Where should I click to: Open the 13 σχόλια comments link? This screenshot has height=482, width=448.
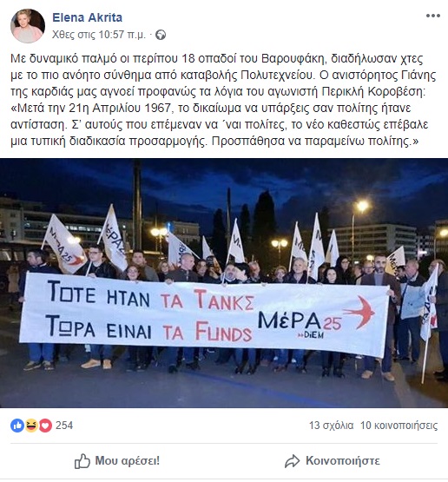coord(332,426)
